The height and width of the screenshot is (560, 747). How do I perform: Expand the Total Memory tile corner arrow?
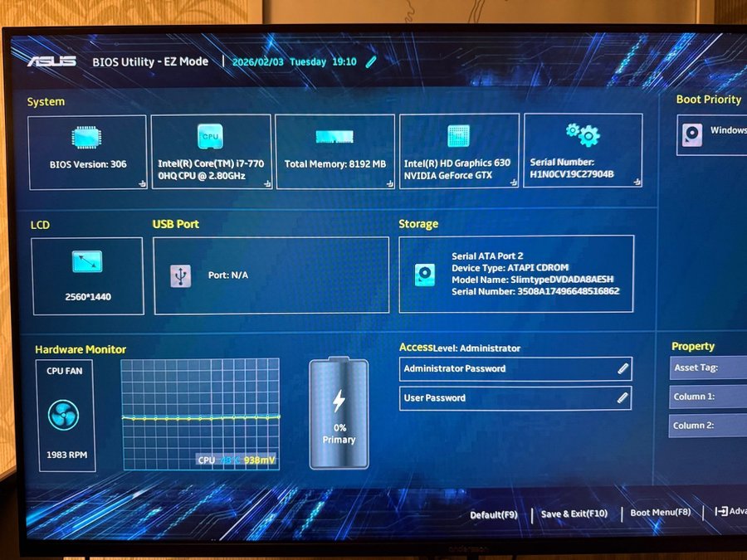coord(390,184)
